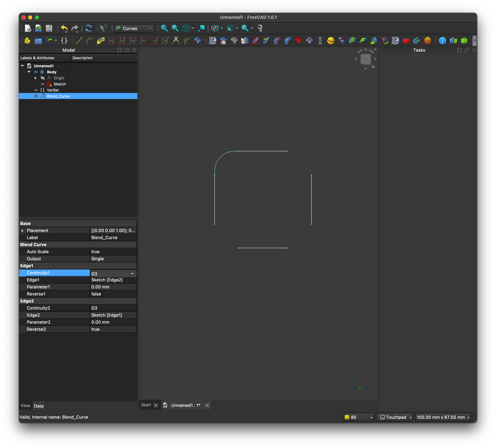Click the solid green cube icon
This screenshot has width=496, height=448.
pos(464,41)
